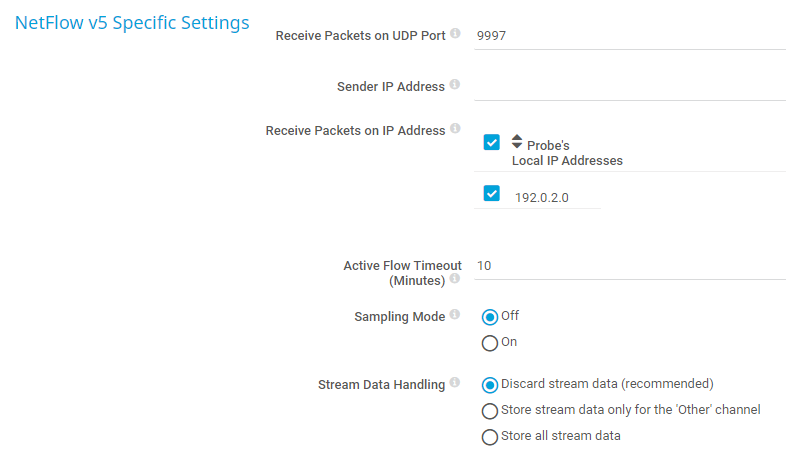This screenshot has height=458, width=786.
Task: Click help icon beside Sender IP Address
Action: point(454,85)
